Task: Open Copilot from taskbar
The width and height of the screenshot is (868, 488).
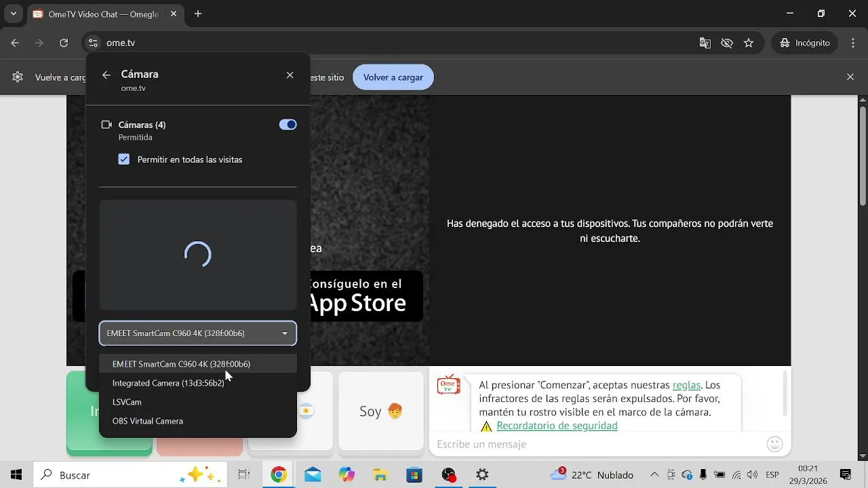Action: pyautogui.click(x=347, y=475)
